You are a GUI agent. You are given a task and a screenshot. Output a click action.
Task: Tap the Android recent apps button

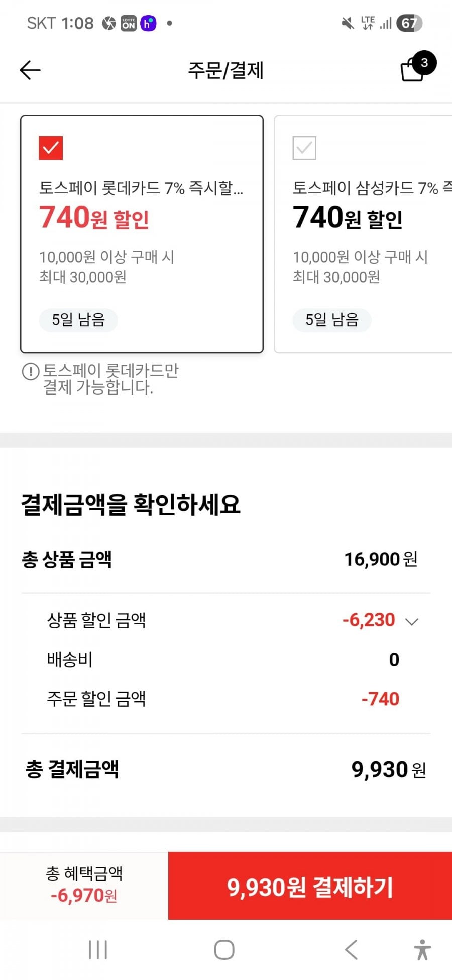click(98, 950)
